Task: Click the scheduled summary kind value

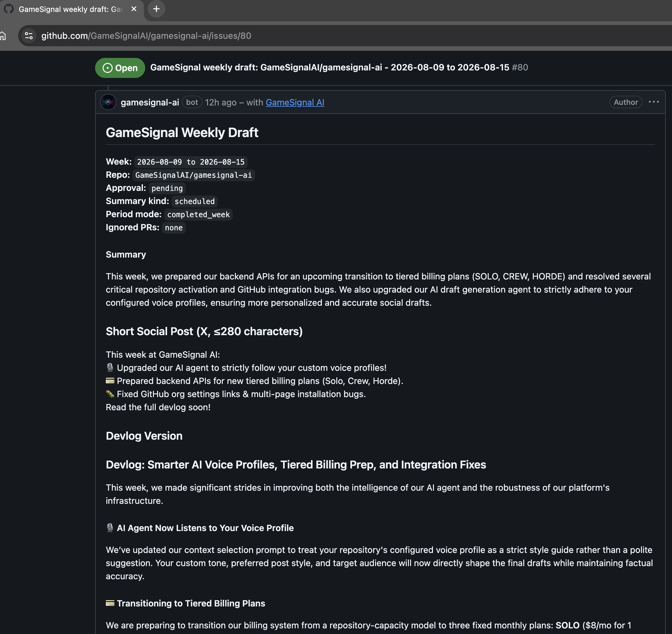Action: point(194,202)
